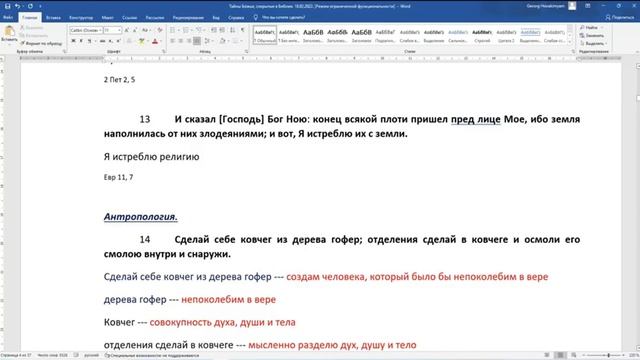This screenshot has height=360, width=640.
Task: Increase font size with the grow icon
Action: click(x=127, y=30)
